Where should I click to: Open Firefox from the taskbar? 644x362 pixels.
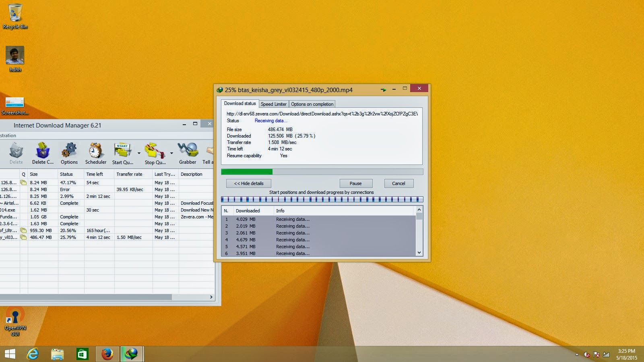click(107, 354)
